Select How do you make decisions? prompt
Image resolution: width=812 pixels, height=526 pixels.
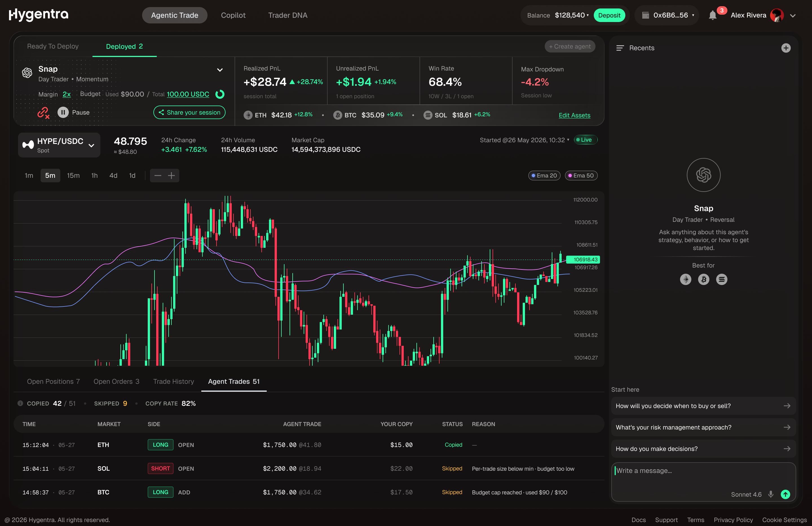[703, 449]
